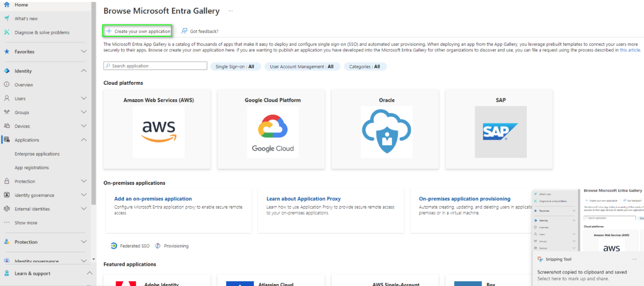Click the Learn & support icon
Screen dimensions: 644x286
(x=7, y=273)
